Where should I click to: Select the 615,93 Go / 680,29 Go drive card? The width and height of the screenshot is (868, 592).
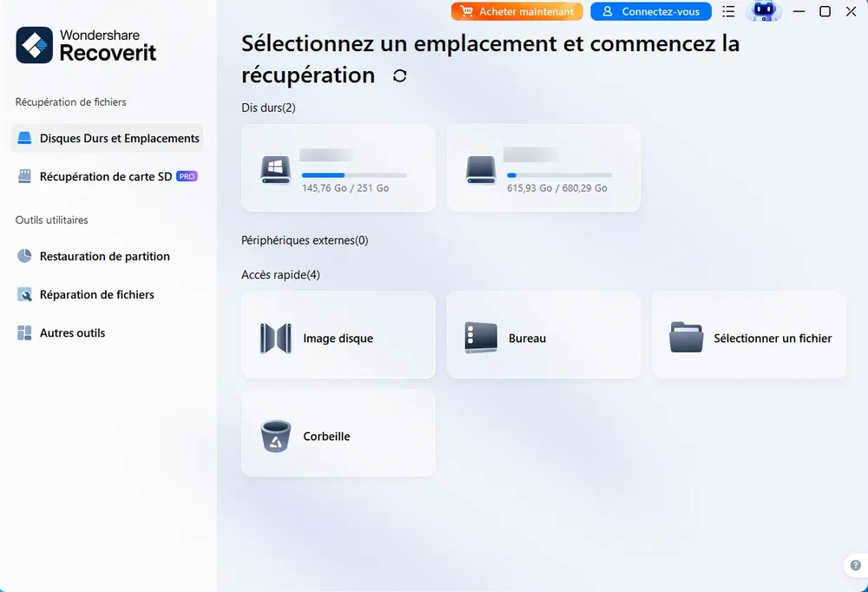tap(543, 168)
